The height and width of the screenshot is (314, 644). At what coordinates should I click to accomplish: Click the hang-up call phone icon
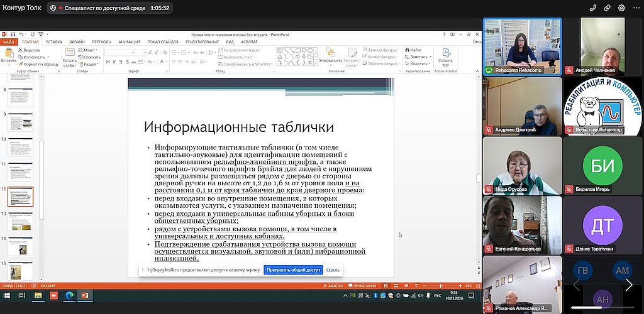[592, 8]
